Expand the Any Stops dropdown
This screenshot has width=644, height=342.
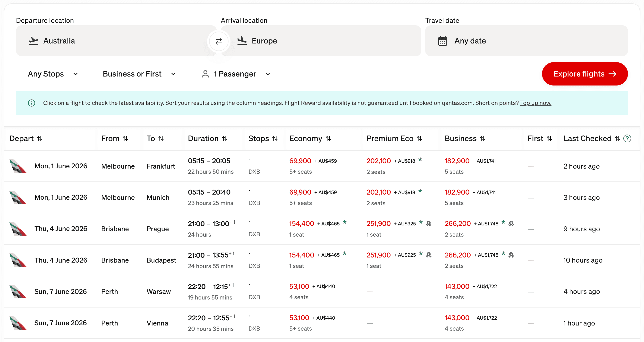(53, 74)
